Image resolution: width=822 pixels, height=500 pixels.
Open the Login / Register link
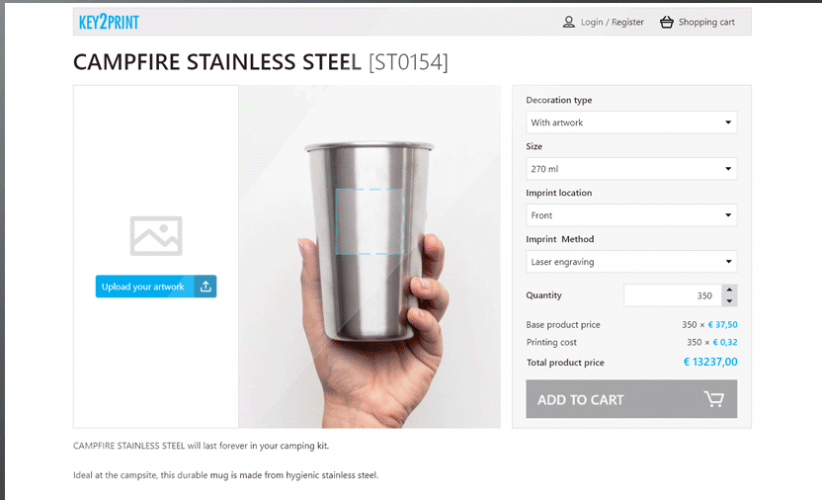pyautogui.click(x=612, y=22)
